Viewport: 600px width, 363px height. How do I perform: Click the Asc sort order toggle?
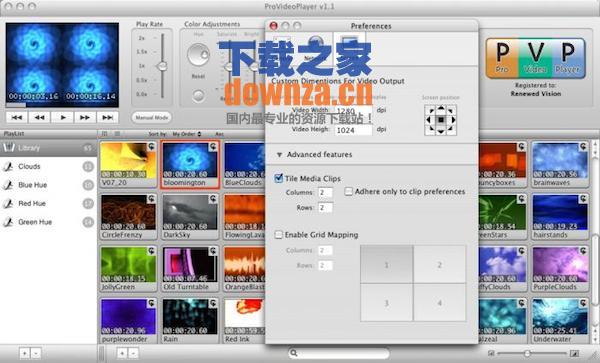pos(219,134)
